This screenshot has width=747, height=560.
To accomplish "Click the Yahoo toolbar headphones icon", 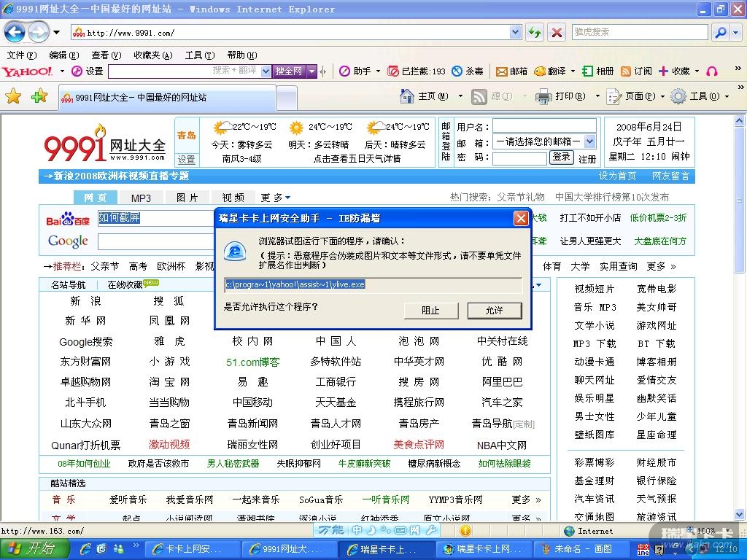I will [x=712, y=71].
